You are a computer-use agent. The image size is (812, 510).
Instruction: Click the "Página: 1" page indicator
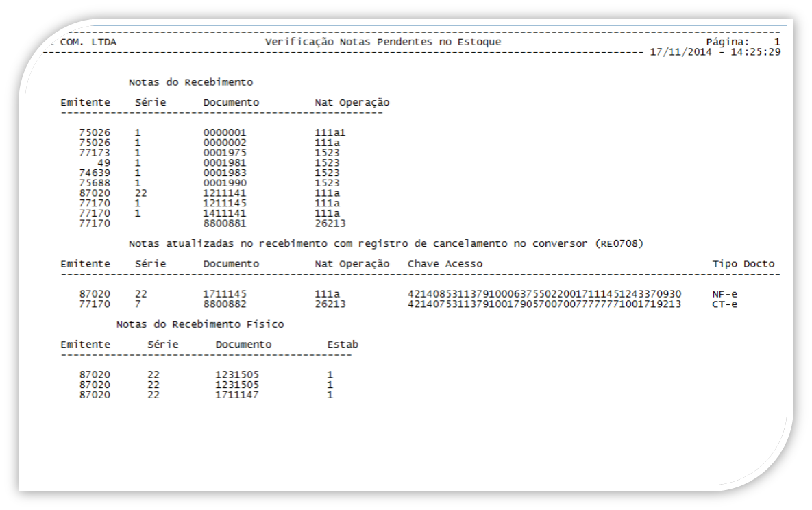743,42
